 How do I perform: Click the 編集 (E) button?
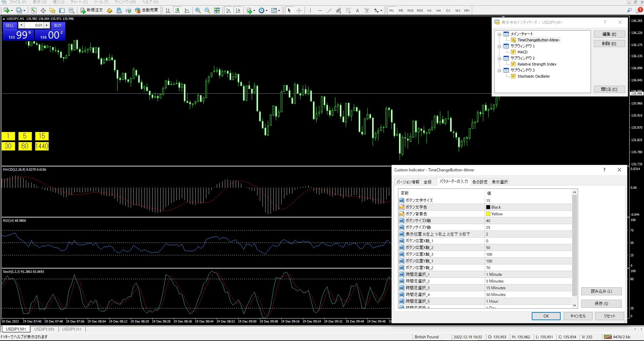click(609, 34)
